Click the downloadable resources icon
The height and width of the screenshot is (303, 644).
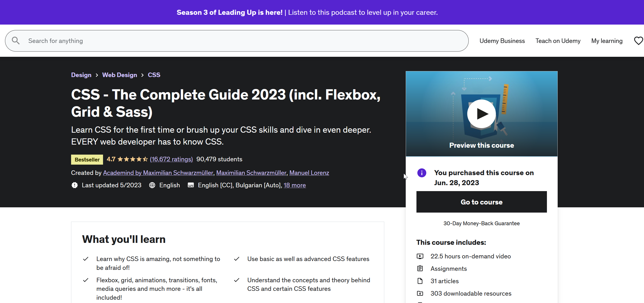point(420,293)
